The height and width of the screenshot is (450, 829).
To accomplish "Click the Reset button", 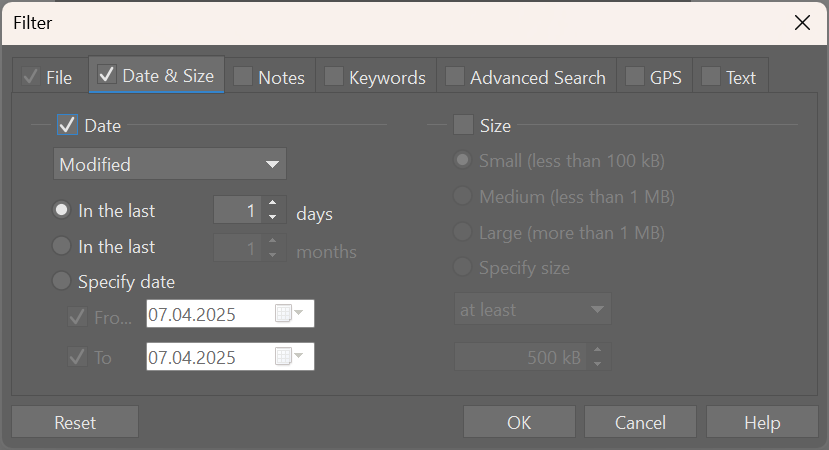I will (75, 422).
